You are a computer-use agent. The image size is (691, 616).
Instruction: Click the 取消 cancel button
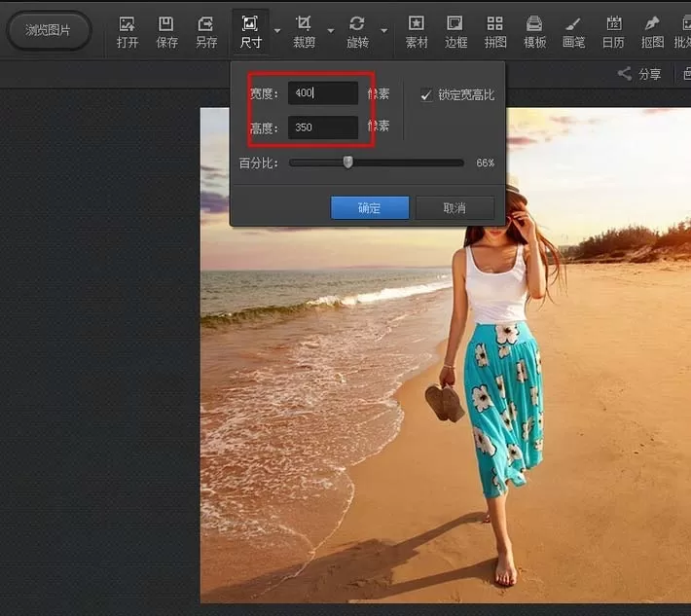[x=455, y=207]
